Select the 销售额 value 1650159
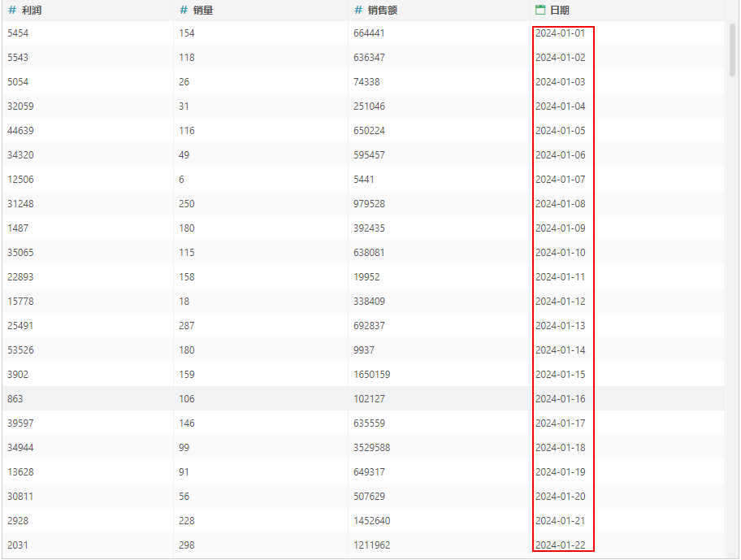The height and width of the screenshot is (560, 741). click(x=372, y=374)
